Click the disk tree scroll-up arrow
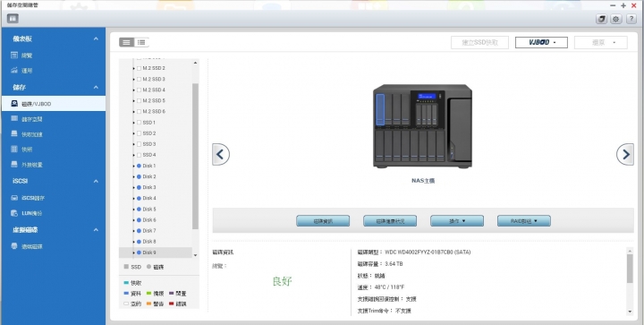 [x=195, y=63]
